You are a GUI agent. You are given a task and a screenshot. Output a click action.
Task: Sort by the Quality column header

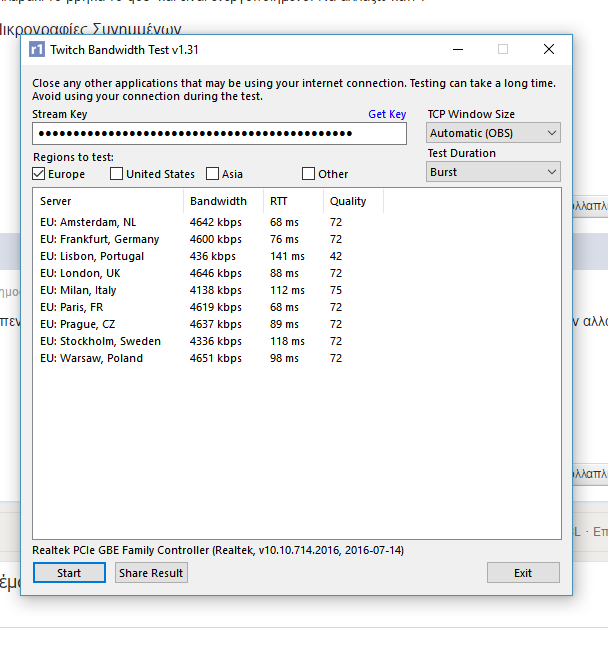[353, 201]
